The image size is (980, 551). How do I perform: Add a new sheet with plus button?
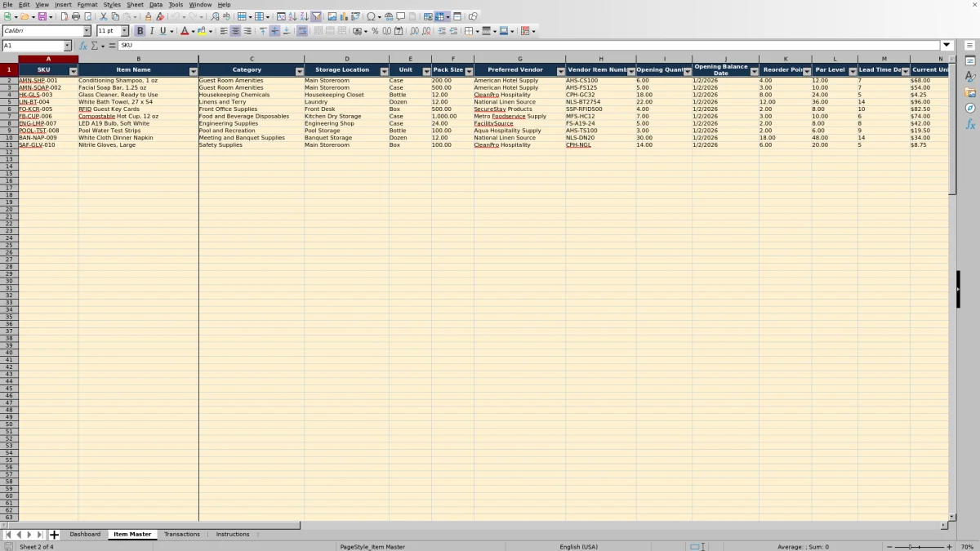(x=55, y=535)
